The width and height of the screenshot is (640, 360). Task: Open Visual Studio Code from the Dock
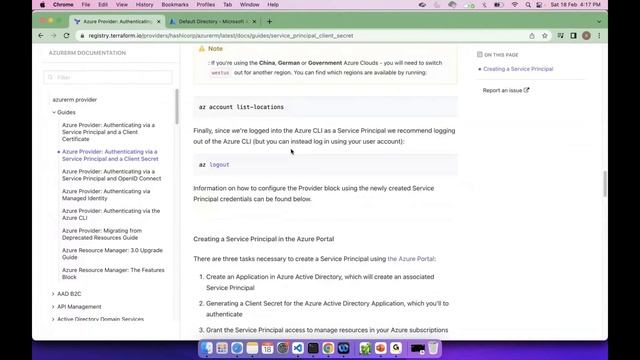click(x=298, y=348)
